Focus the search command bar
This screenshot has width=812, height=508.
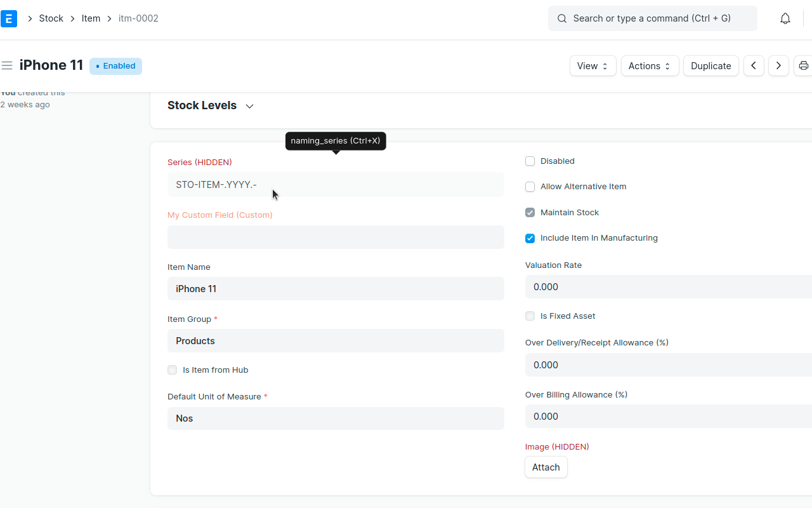[x=652, y=18]
